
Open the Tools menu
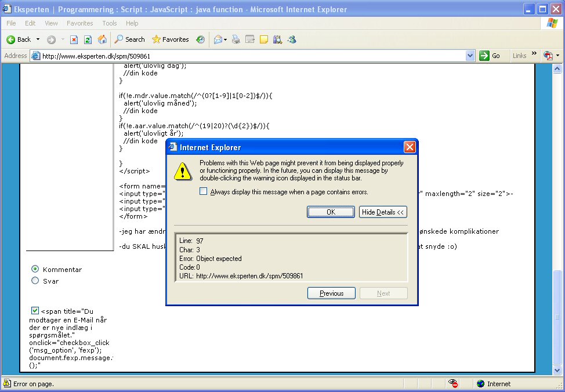click(x=110, y=23)
